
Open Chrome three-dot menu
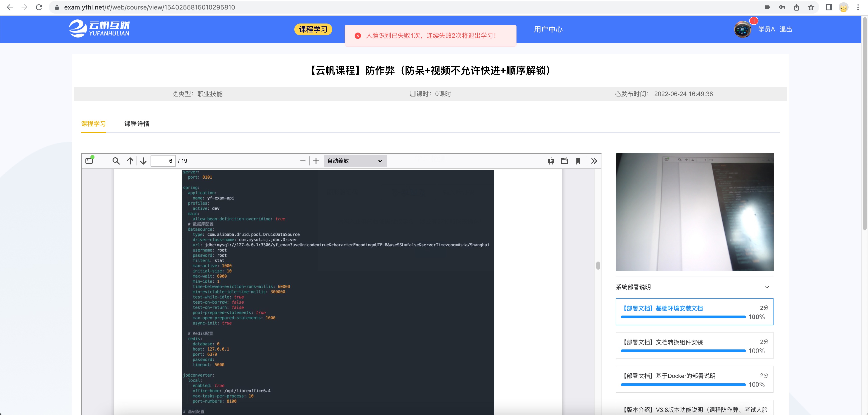[858, 7]
